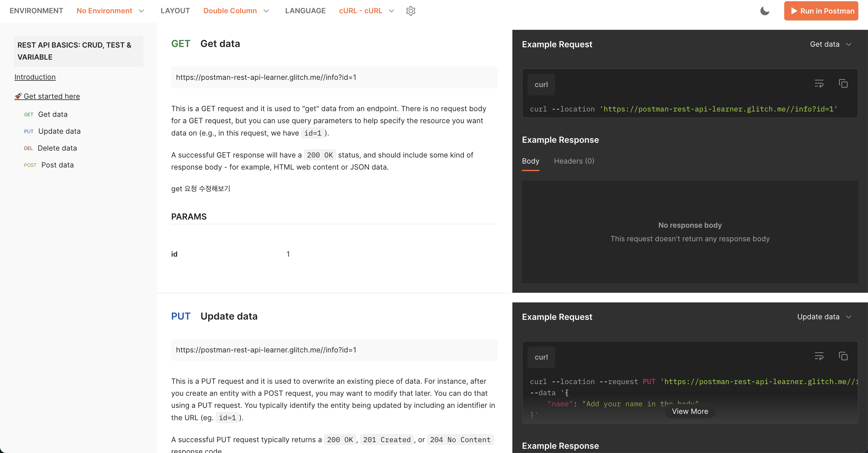The image size is (868, 453).
Task: Open the Introduction link in sidebar
Action: click(x=35, y=77)
